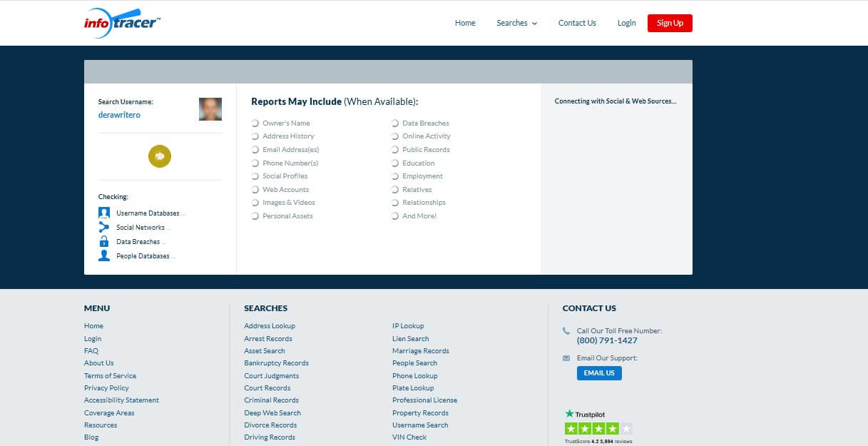Click the Username Databases person icon

click(104, 213)
